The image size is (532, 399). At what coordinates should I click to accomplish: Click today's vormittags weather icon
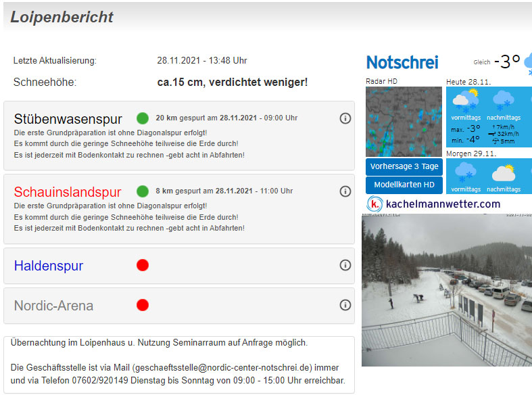pos(465,101)
